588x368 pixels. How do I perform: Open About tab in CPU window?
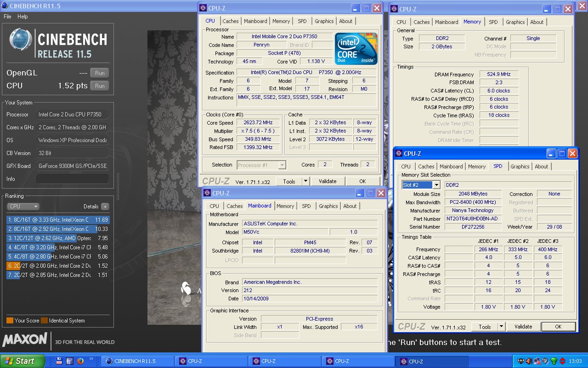click(x=346, y=21)
